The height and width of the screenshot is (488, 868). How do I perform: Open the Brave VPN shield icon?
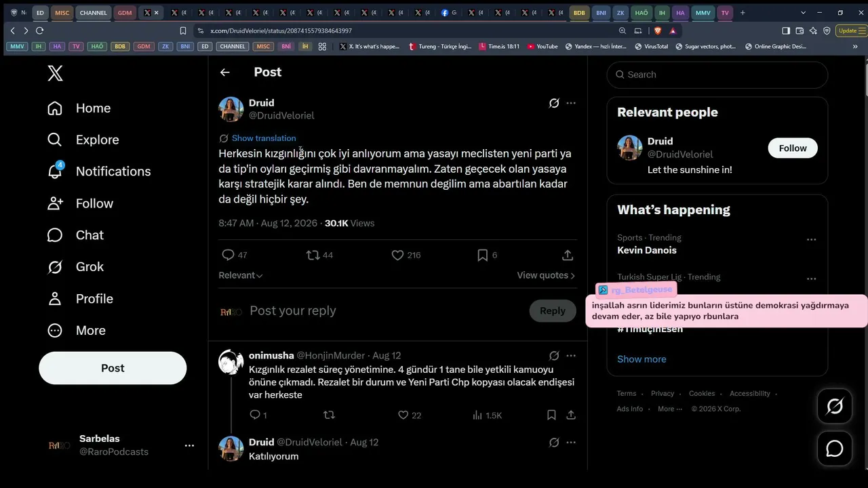[x=827, y=30]
